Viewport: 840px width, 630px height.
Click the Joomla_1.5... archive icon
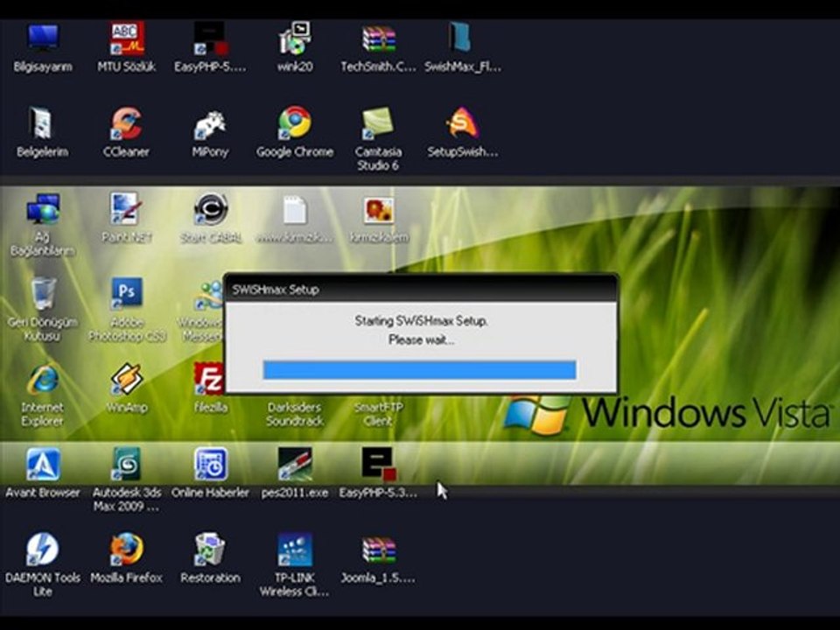pyautogui.click(x=378, y=549)
